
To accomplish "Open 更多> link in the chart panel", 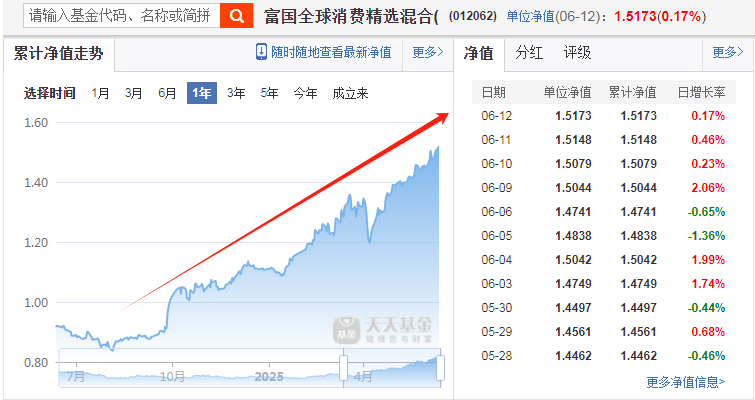I will tap(428, 52).
